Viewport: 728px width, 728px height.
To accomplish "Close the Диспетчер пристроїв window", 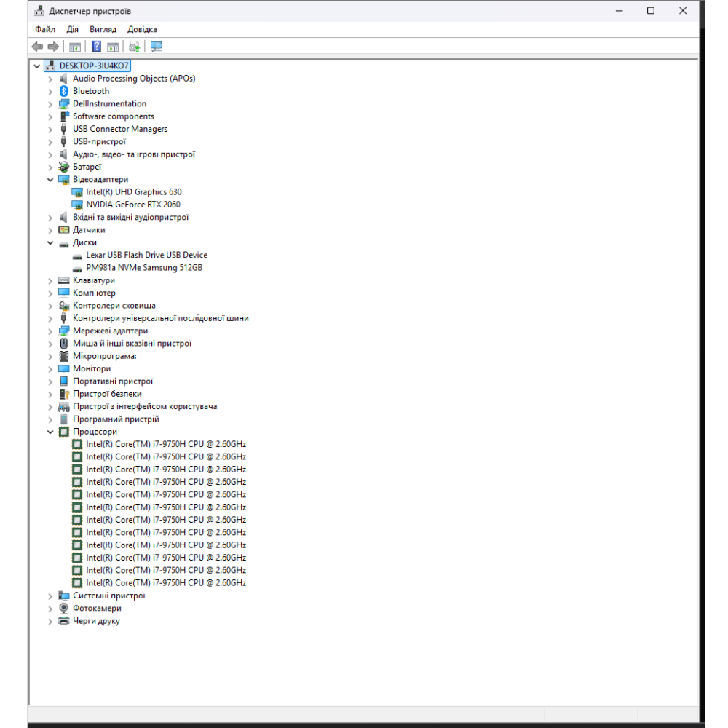I will [683, 11].
